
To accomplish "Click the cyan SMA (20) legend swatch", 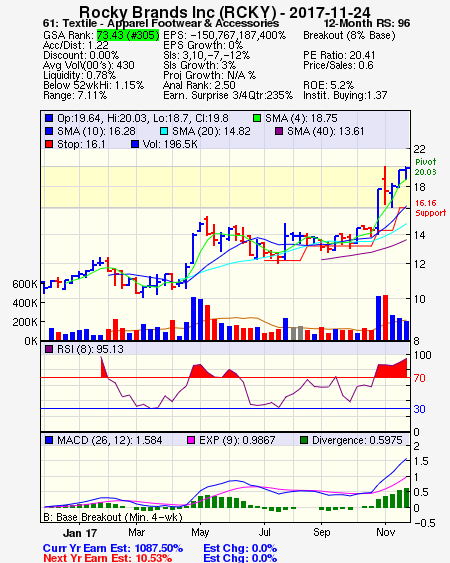I will pyautogui.click(x=164, y=131).
